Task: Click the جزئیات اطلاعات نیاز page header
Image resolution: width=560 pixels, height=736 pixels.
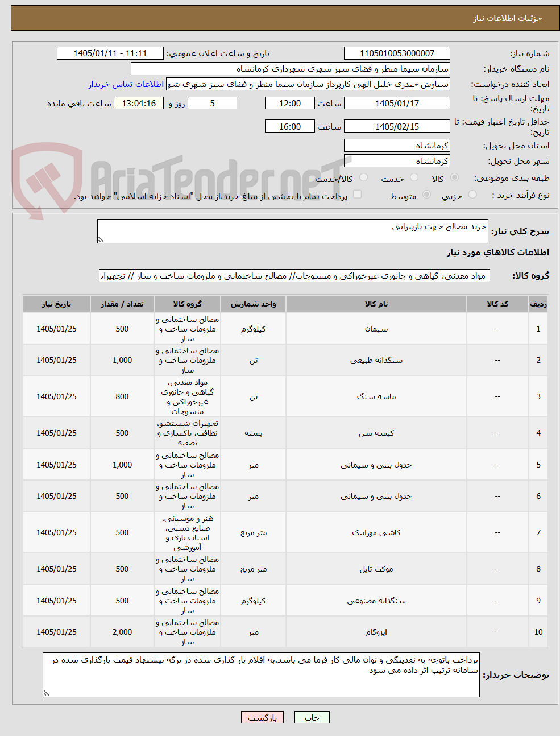Action: click(508, 18)
